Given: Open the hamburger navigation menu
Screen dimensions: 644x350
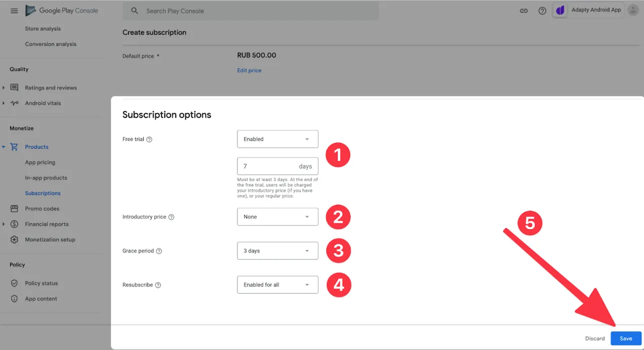Looking at the screenshot, I should tap(14, 11).
